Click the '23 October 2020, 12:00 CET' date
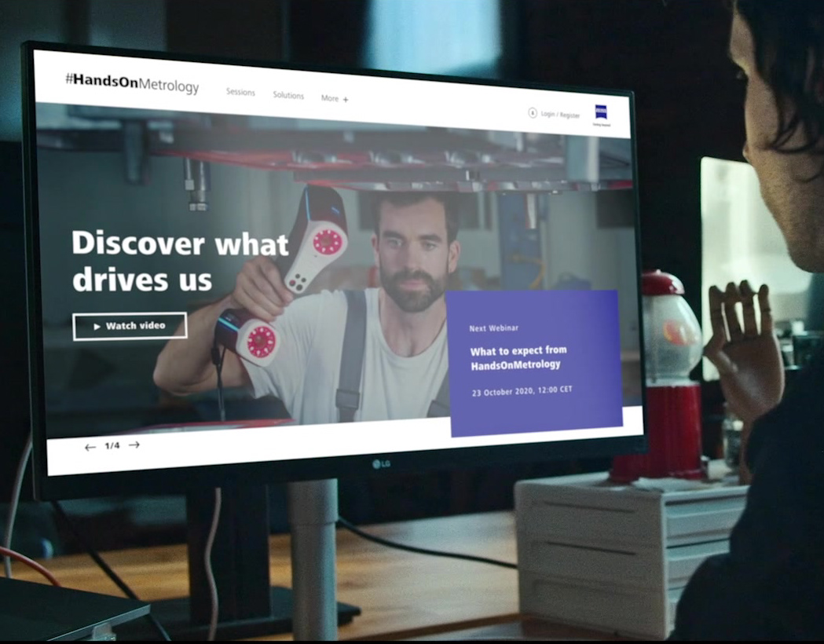The width and height of the screenshot is (824, 644). point(522,391)
